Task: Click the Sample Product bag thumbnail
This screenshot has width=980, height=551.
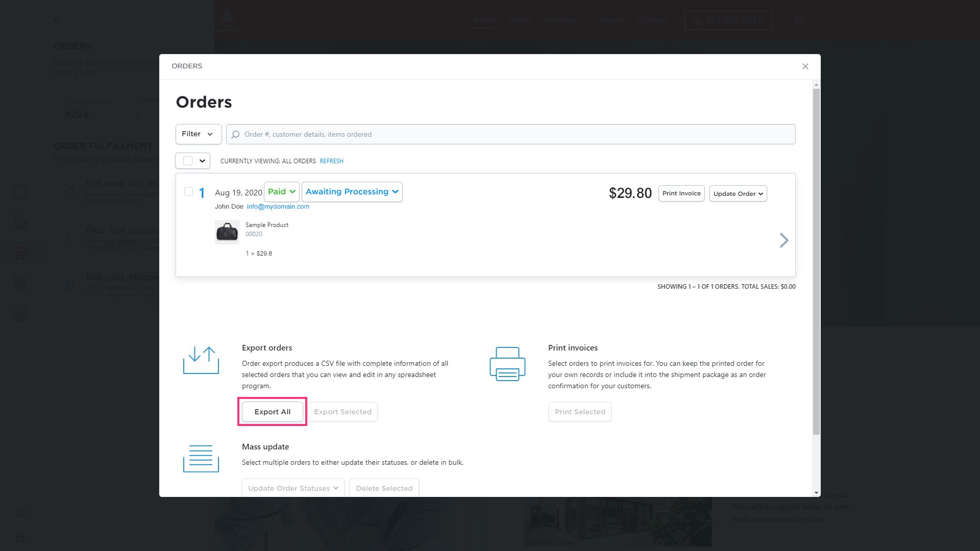Action: point(227,232)
